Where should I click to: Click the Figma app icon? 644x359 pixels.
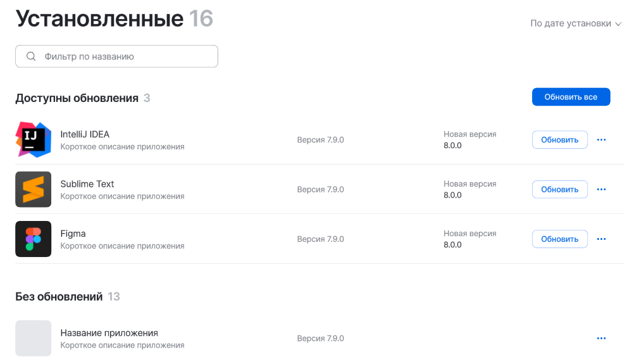(33, 239)
